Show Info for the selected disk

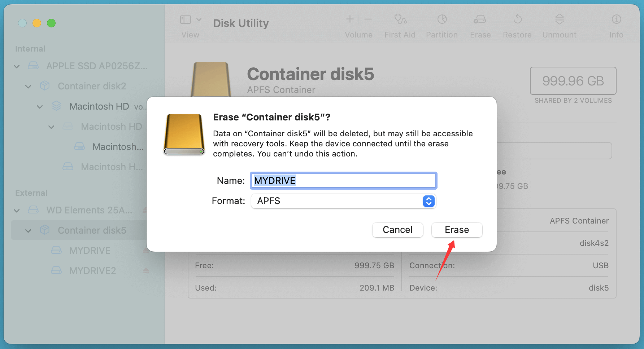(x=616, y=25)
